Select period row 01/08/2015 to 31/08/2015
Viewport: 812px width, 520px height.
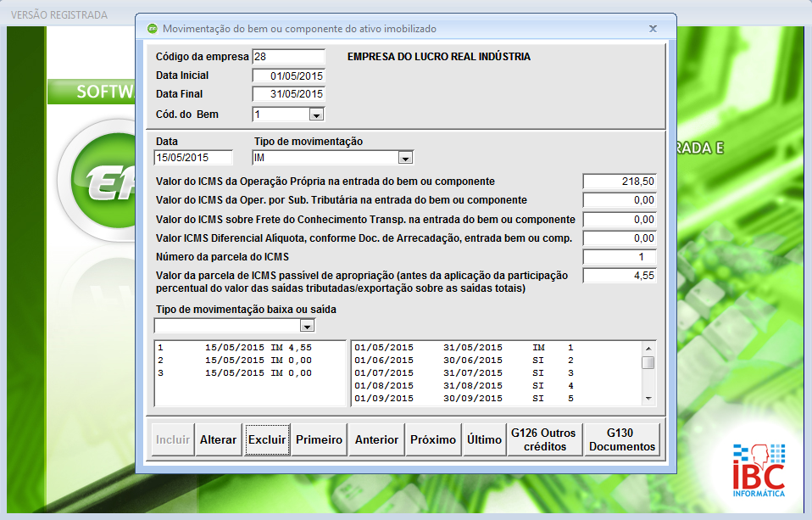[496, 386]
